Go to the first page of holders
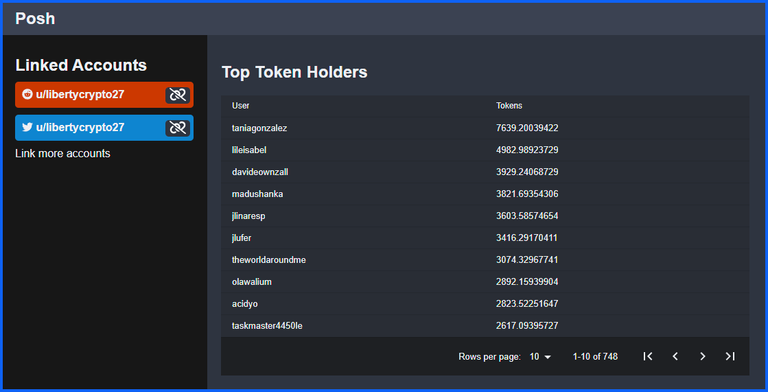 648,356
